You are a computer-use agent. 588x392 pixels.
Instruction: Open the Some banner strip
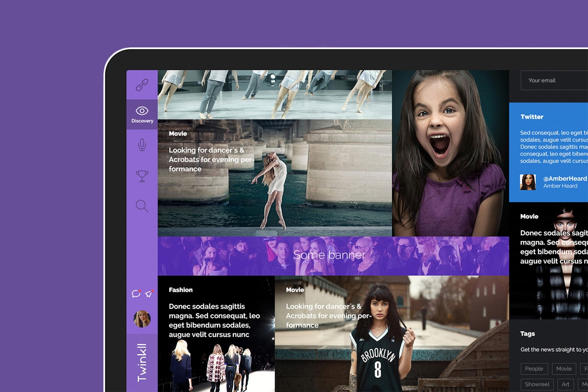334,256
